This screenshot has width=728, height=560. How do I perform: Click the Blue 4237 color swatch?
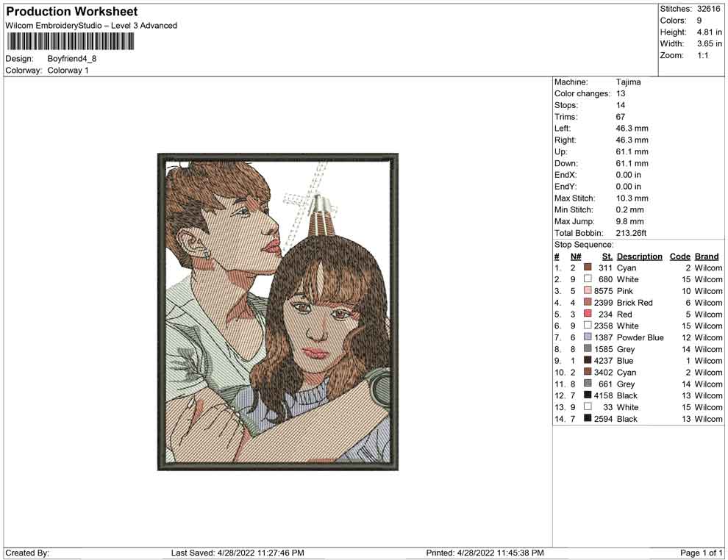pyautogui.click(x=588, y=360)
